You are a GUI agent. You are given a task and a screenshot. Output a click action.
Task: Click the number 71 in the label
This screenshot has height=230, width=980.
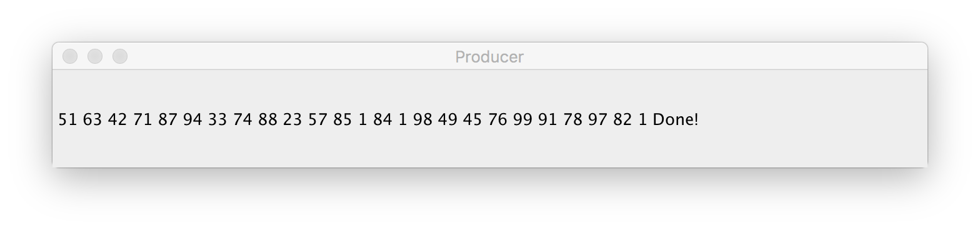(142, 119)
